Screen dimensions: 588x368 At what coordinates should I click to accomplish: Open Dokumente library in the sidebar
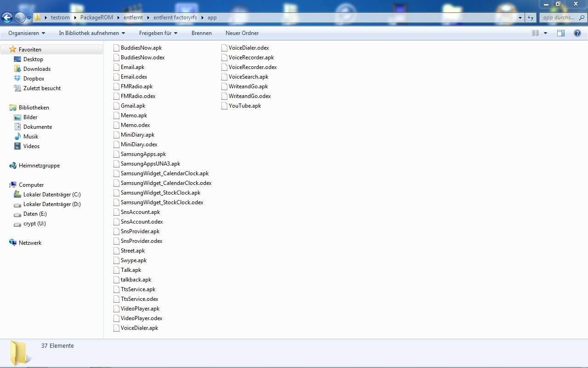38,127
